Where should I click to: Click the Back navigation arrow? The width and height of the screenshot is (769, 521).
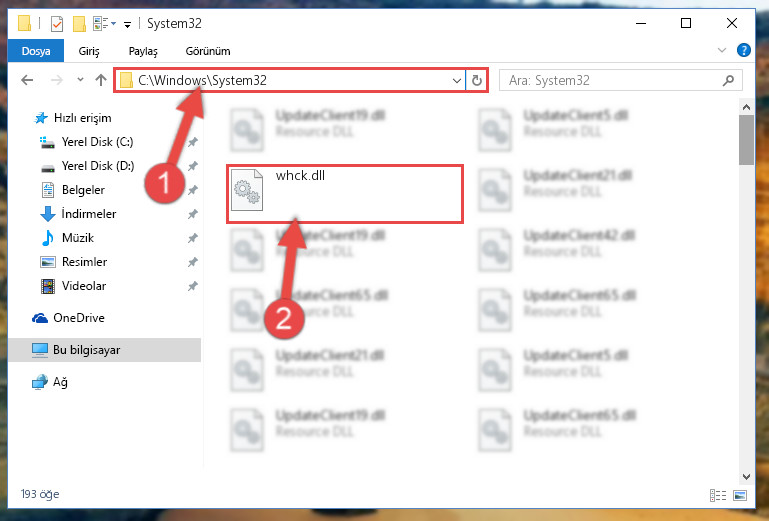(27, 80)
